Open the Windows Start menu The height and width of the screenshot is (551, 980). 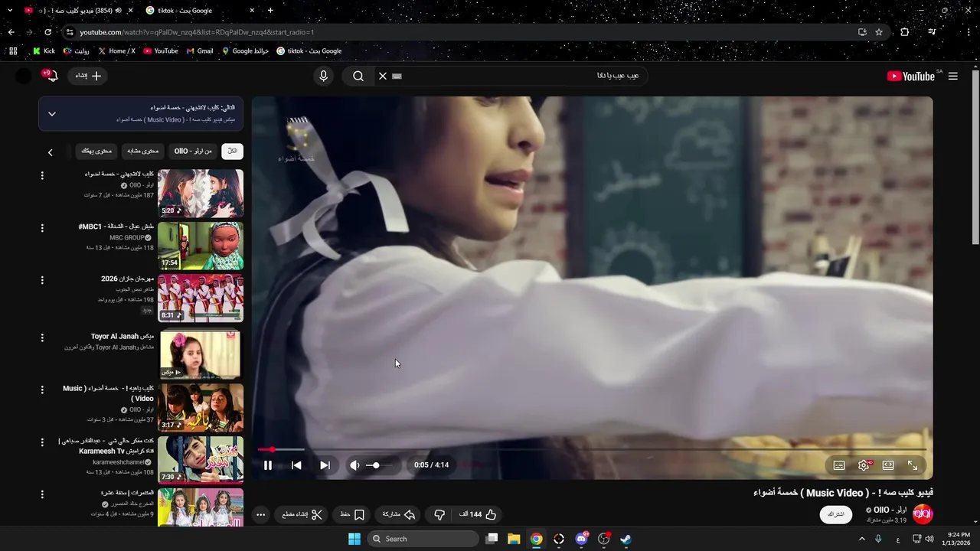pyautogui.click(x=354, y=539)
